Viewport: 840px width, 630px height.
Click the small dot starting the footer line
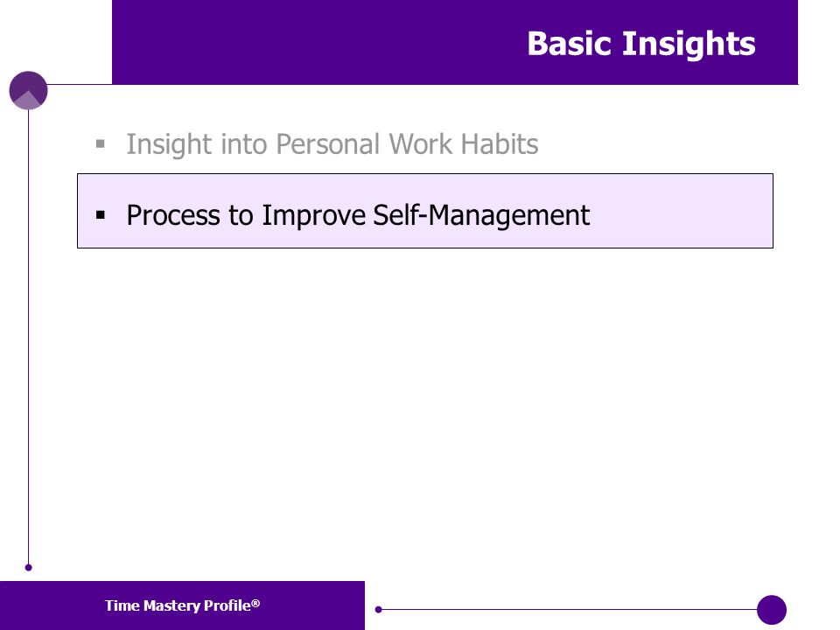tap(378, 609)
